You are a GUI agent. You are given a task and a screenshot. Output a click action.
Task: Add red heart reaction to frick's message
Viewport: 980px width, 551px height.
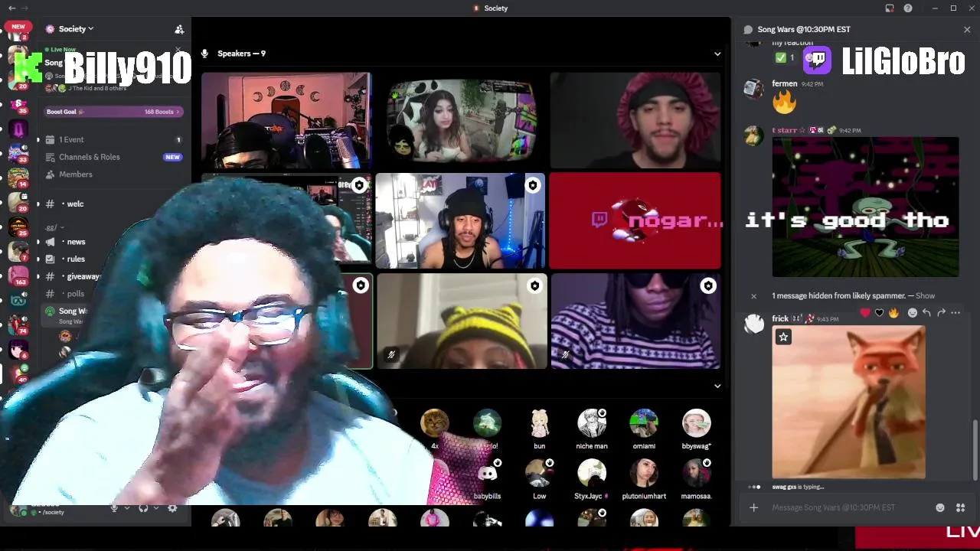[x=865, y=313]
